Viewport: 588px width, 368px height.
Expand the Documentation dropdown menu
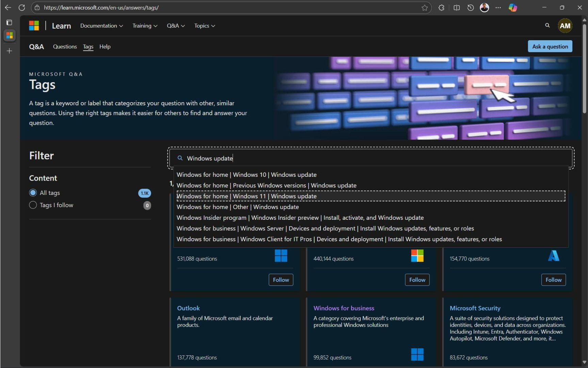101,26
